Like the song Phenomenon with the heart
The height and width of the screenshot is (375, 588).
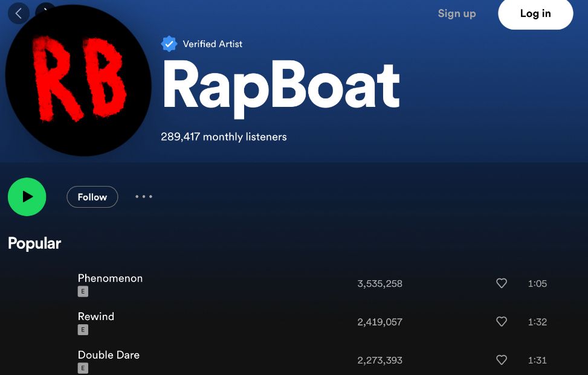(502, 283)
